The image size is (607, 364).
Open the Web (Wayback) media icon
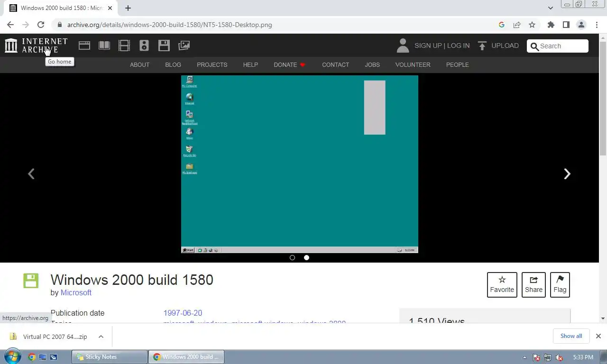point(84,45)
